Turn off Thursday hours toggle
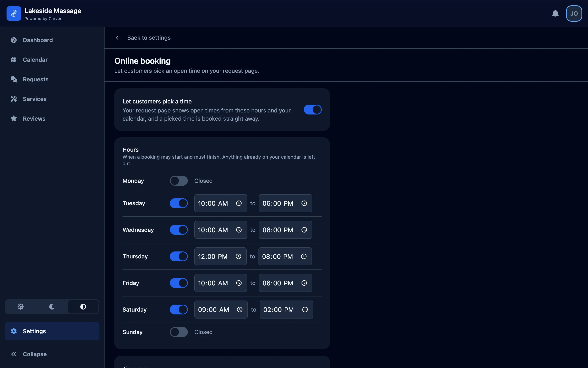The height and width of the screenshot is (368, 588). 179,256
